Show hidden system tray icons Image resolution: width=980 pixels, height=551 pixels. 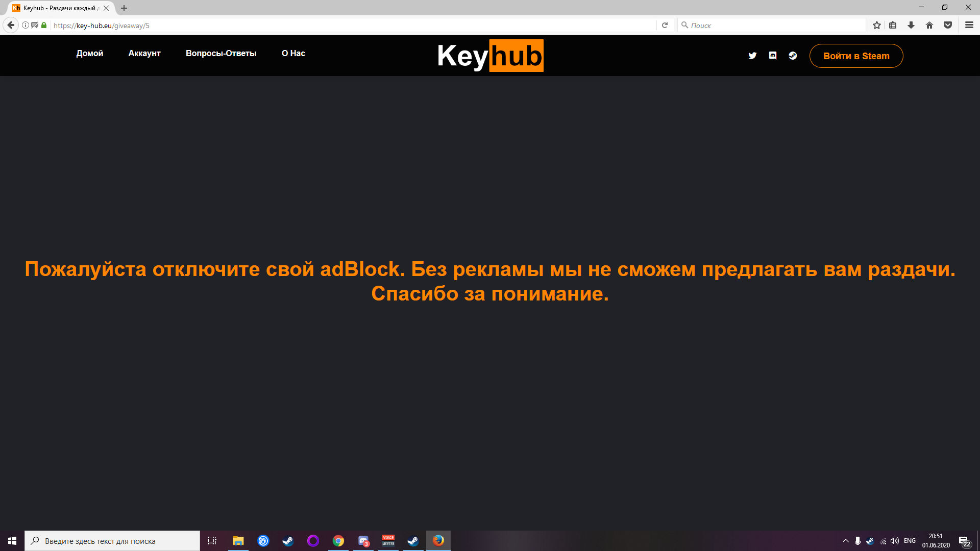pos(846,541)
